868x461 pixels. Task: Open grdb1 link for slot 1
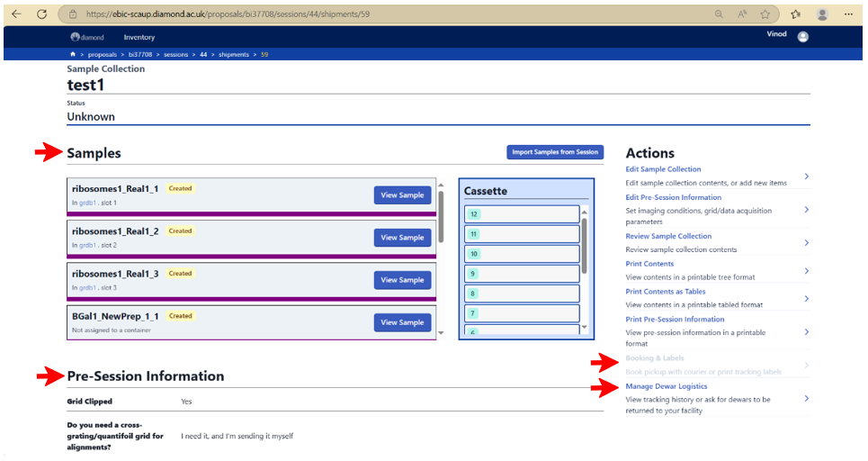click(87, 203)
